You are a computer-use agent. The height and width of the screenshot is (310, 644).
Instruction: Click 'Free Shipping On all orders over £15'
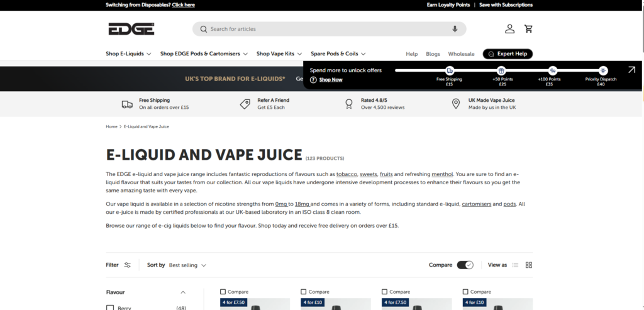[x=164, y=104]
